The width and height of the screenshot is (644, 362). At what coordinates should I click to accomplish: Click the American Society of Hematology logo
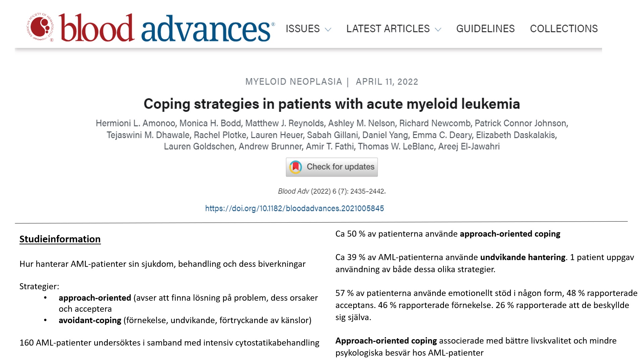coord(40,27)
